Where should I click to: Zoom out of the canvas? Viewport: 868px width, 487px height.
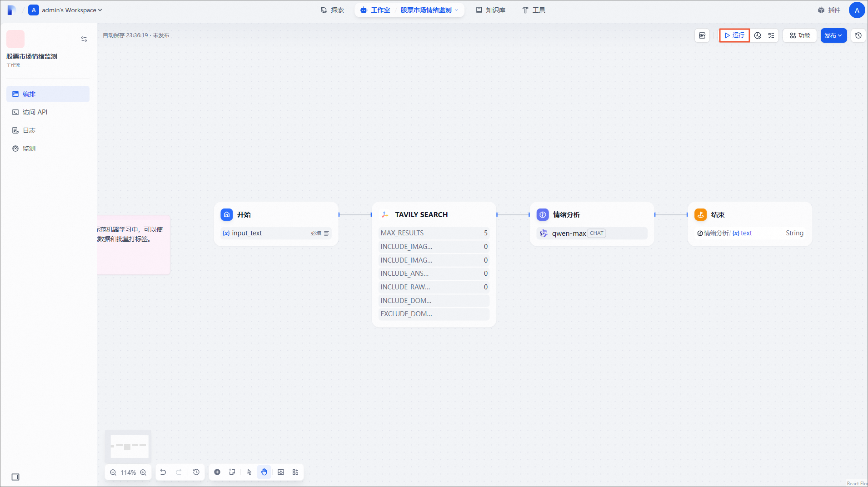click(113, 472)
